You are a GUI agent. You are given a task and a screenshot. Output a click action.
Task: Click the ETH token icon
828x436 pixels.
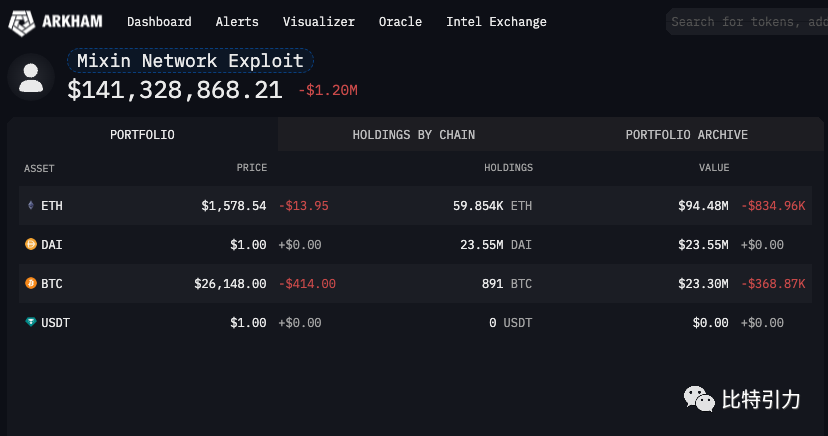[x=30, y=206]
